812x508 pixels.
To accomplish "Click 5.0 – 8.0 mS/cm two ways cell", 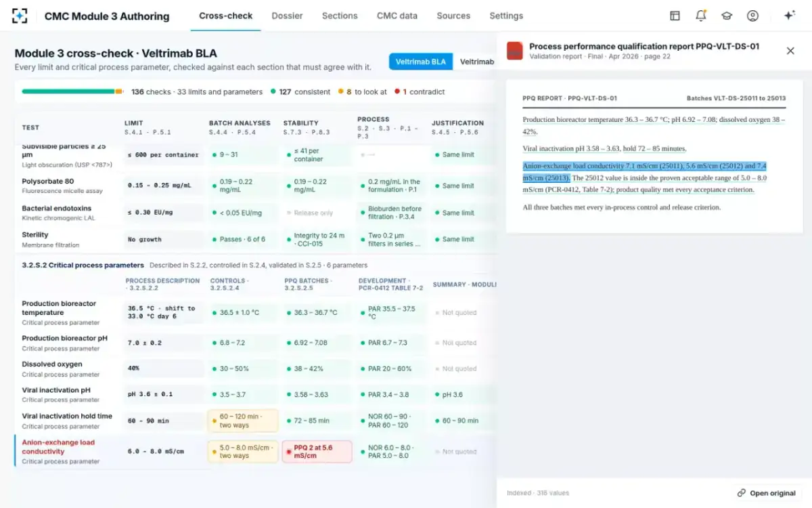I will (x=244, y=452).
